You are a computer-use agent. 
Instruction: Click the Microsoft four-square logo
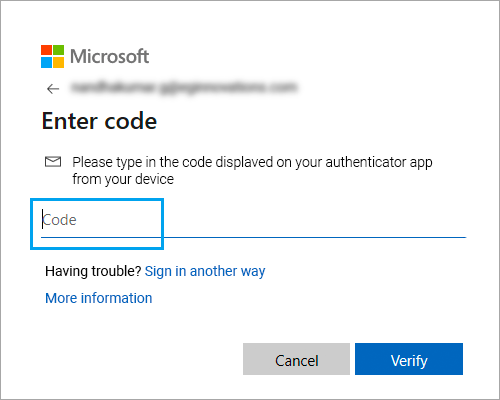(52, 56)
